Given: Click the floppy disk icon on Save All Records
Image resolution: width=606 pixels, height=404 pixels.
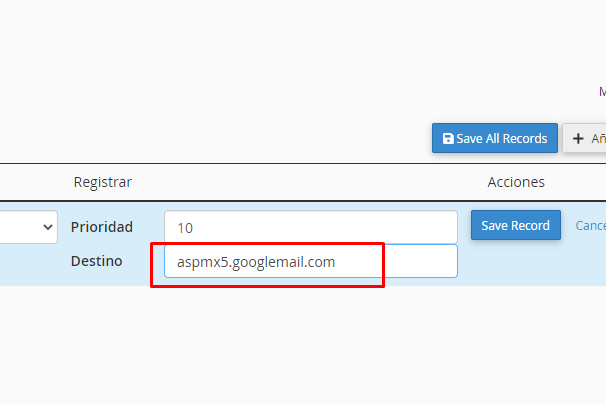Looking at the screenshot, I should tap(447, 139).
